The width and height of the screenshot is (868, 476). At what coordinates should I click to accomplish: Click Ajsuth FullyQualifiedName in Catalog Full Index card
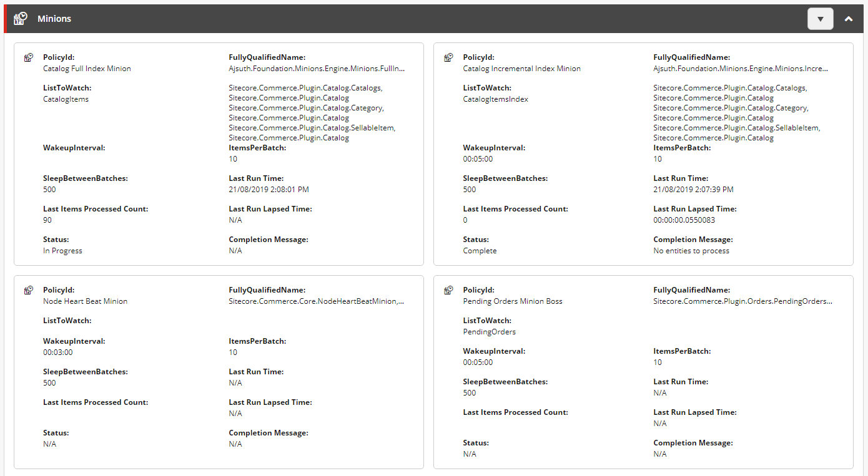[317, 69]
